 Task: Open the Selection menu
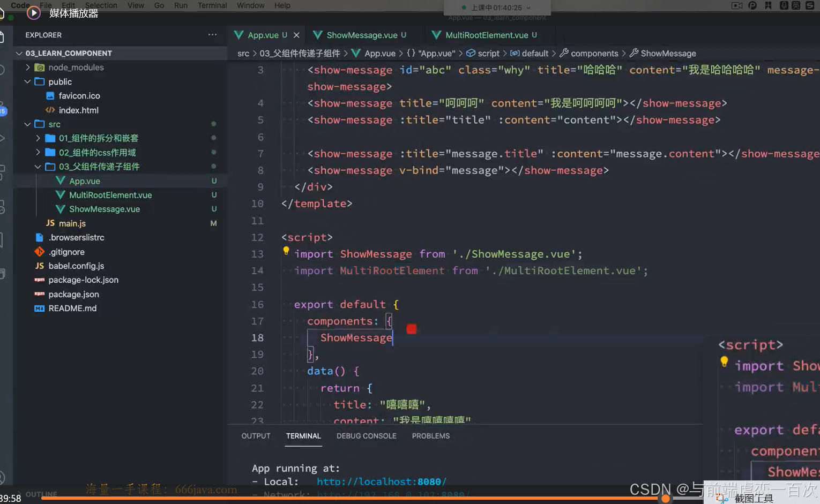click(101, 5)
